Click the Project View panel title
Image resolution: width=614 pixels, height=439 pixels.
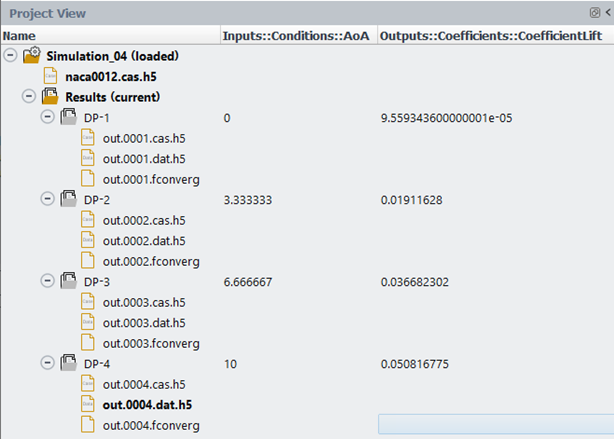pos(47,14)
